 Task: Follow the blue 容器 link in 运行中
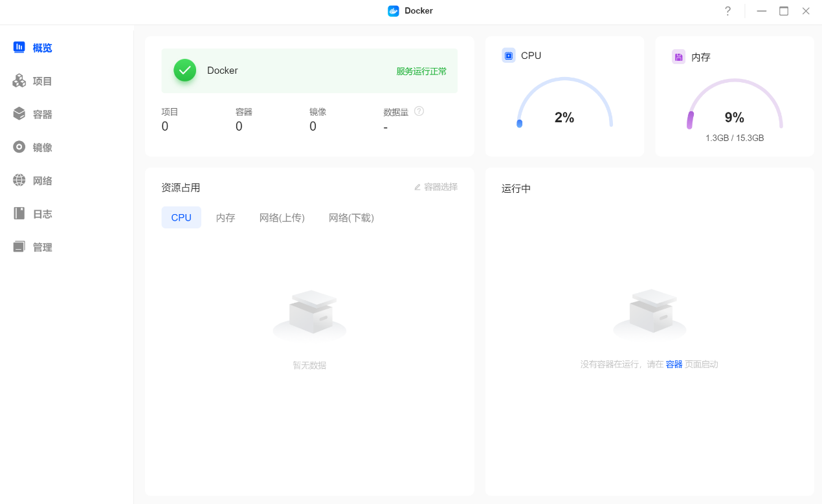pos(674,364)
